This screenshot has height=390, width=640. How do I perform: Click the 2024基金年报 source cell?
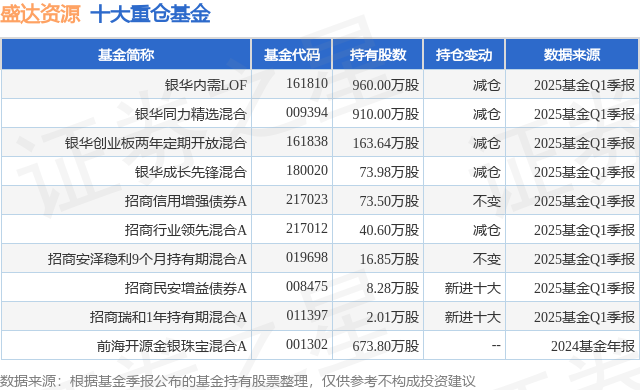click(593, 346)
